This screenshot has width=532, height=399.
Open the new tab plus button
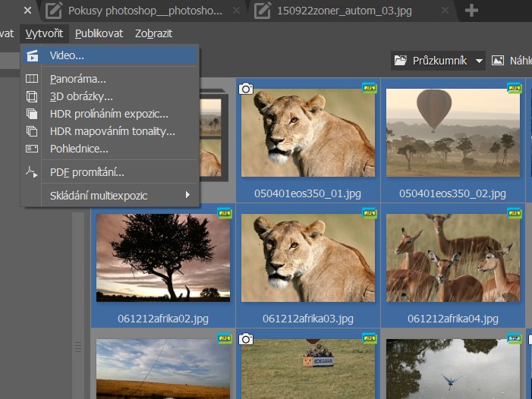[x=471, y=11]
